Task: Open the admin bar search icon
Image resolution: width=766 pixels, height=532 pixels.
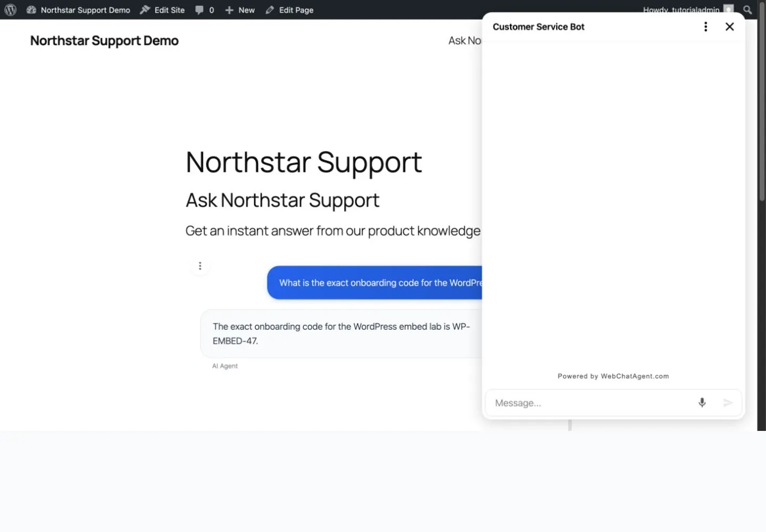Action: (x=747, y=10)
